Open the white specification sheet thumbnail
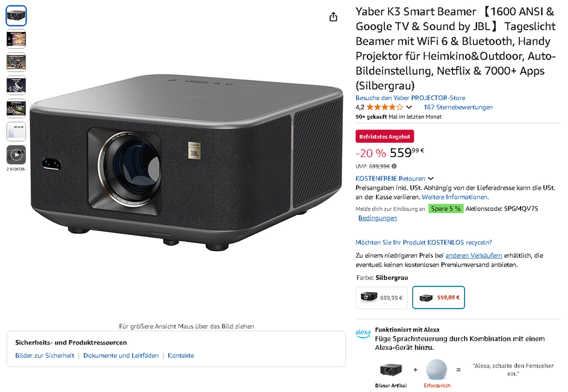This screenshot has height=392, width=568. pos(16,132)
